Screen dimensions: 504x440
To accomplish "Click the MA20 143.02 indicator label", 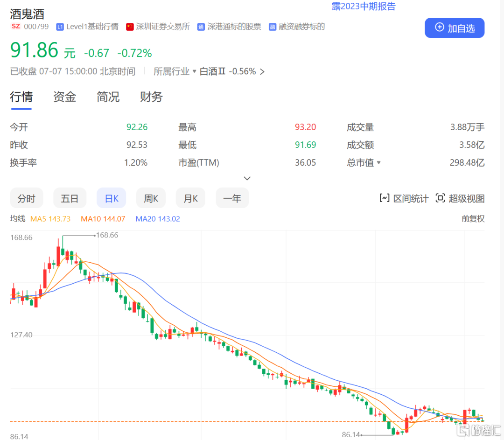I will pyautogui.click(x=158, y=219).
